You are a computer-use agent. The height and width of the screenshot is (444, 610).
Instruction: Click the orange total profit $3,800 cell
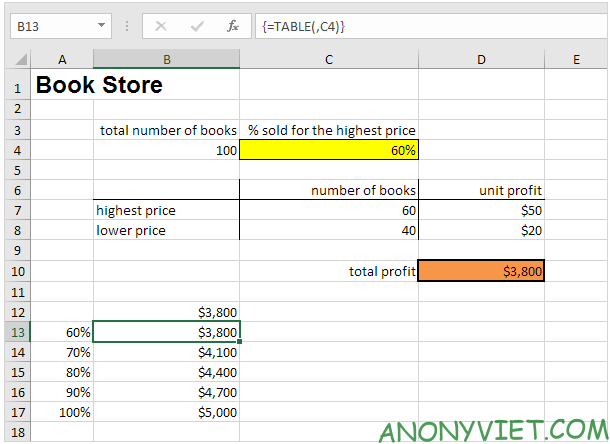[x=481, y=271]
